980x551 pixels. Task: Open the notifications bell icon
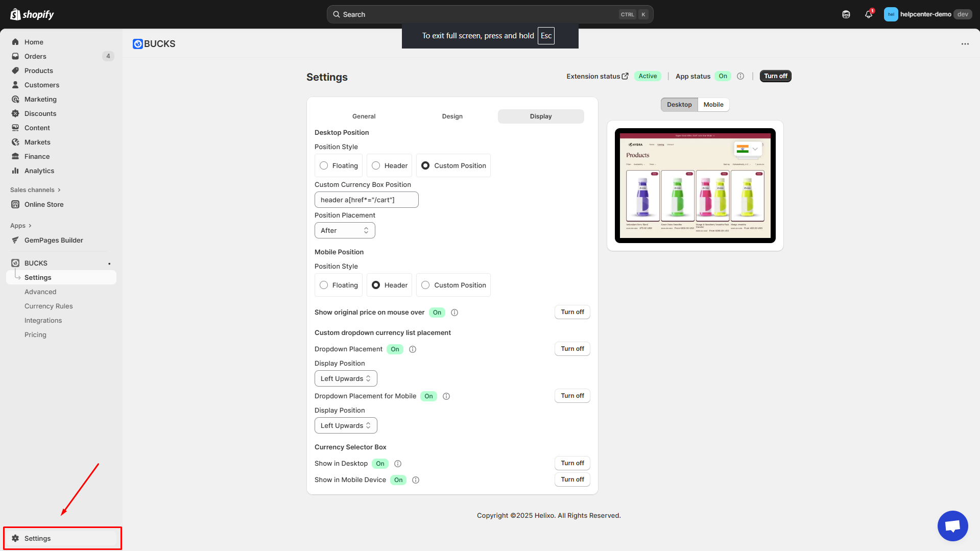pyautogui.click(x=868, y=14)
